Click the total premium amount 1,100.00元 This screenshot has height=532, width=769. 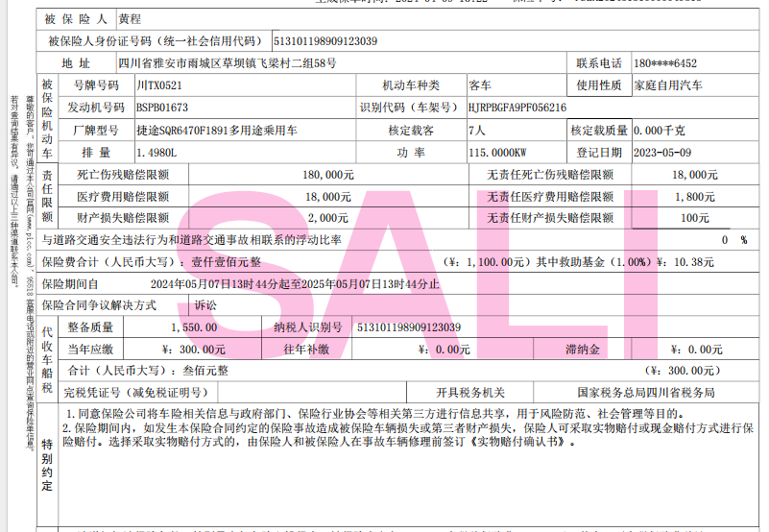pyautogui.click(x=489, y=261)
